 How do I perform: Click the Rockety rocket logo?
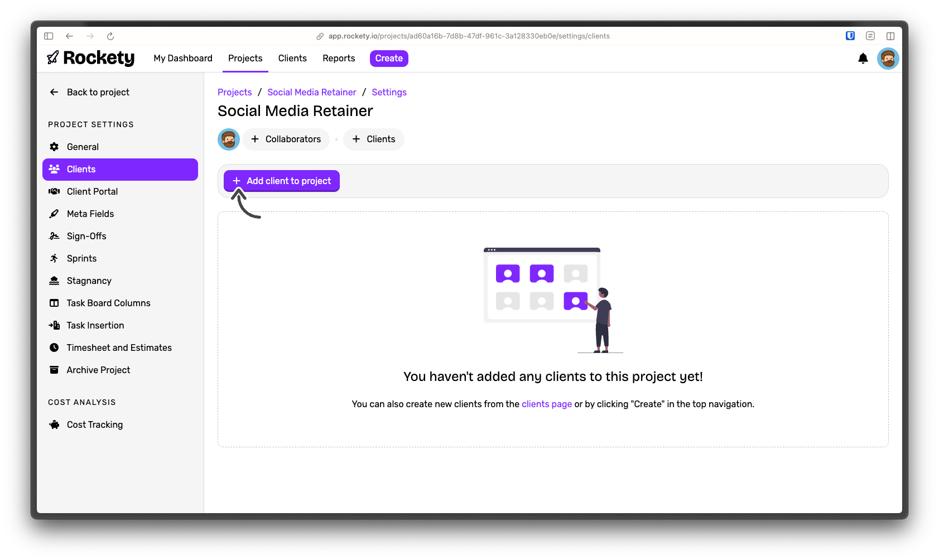click(x=53, y=58)
